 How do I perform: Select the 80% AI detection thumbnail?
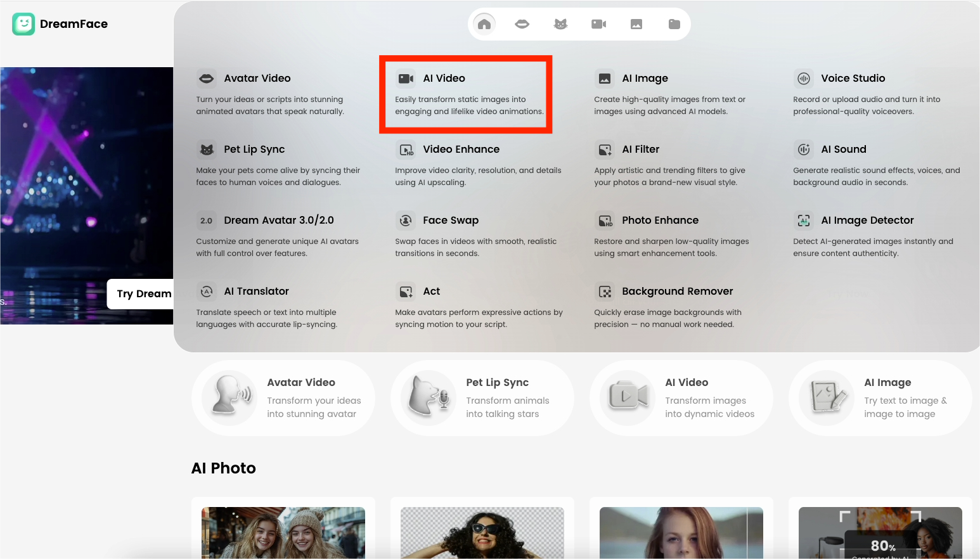click(880, 532)
